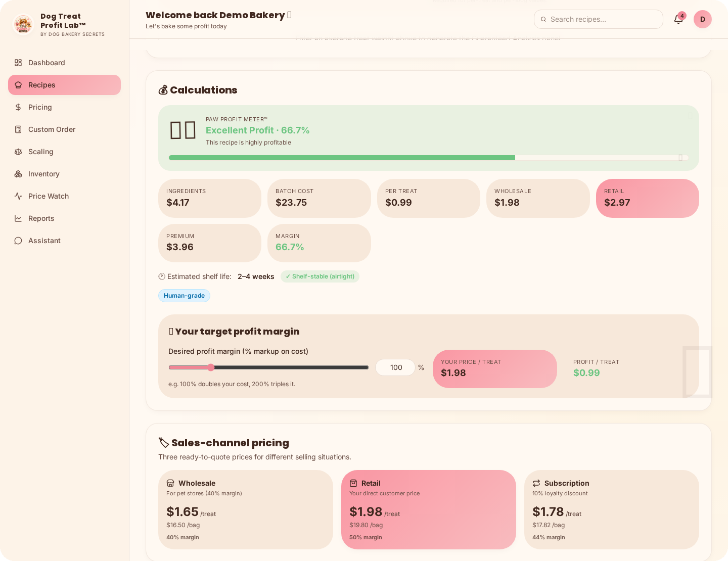
Task: Click the Per Treat $0.99 tile
Action: [429, 198]
